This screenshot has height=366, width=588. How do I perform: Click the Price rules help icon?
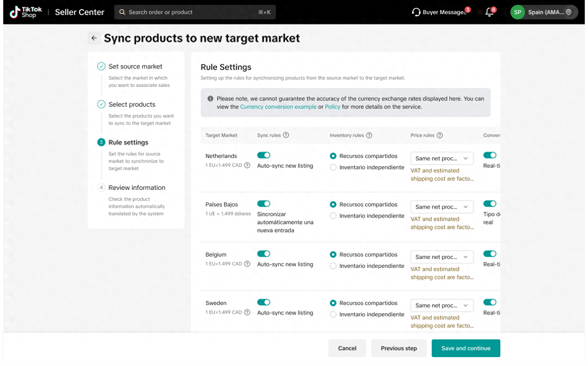tap(440, 135)
